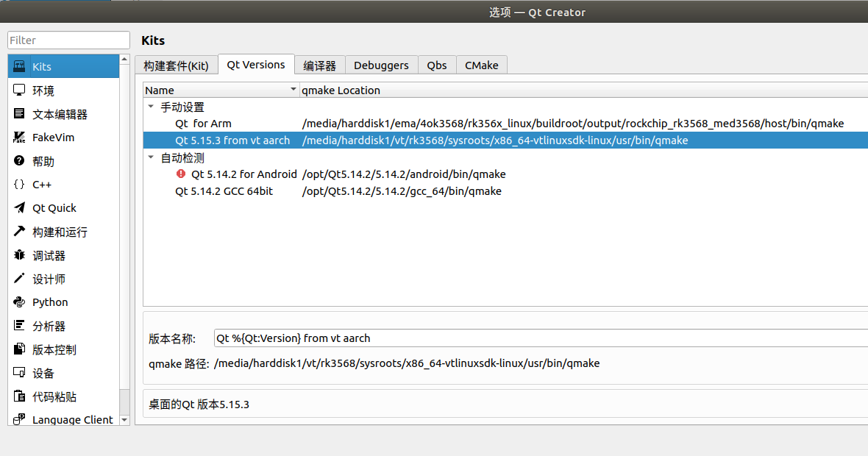Click the 调试器 bug icon
This screenshot has width=868, height=456.
[19, 254]
